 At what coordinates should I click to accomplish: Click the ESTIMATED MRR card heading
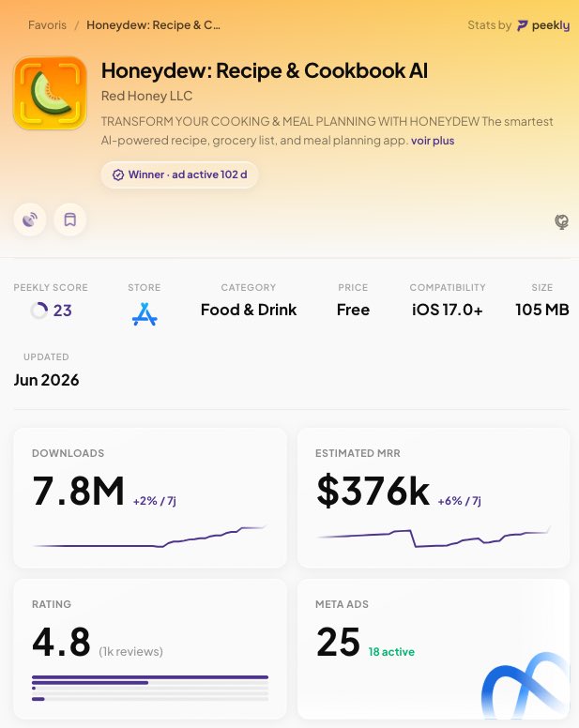coord(358,453)
